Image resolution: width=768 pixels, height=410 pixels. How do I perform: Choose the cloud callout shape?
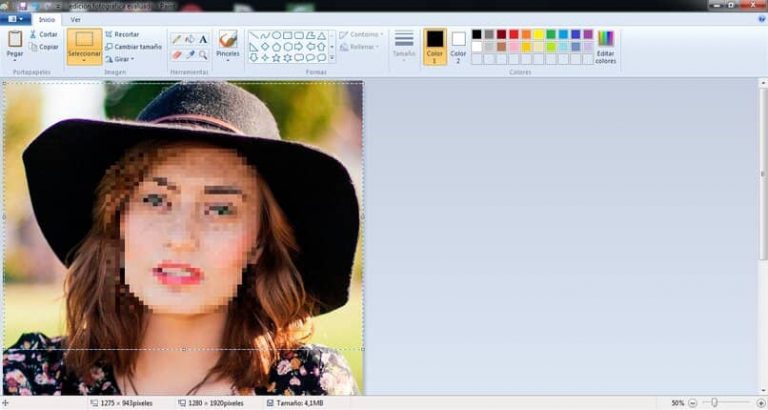point(322,57)
